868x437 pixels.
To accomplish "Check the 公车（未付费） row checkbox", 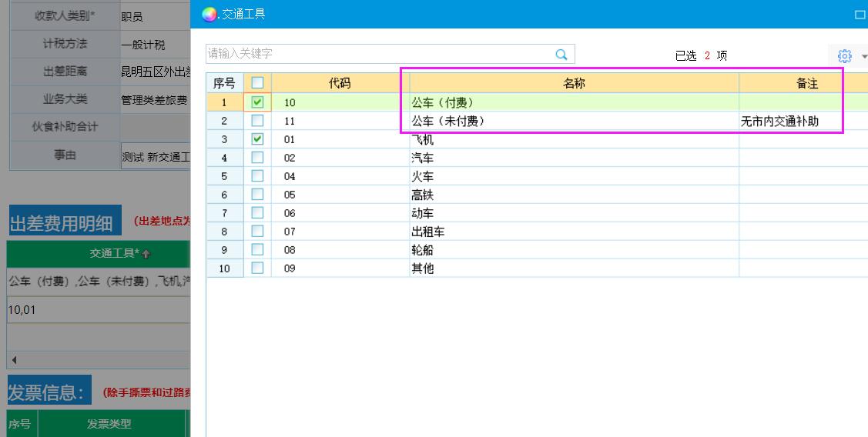I will click(x=257, y=121).
